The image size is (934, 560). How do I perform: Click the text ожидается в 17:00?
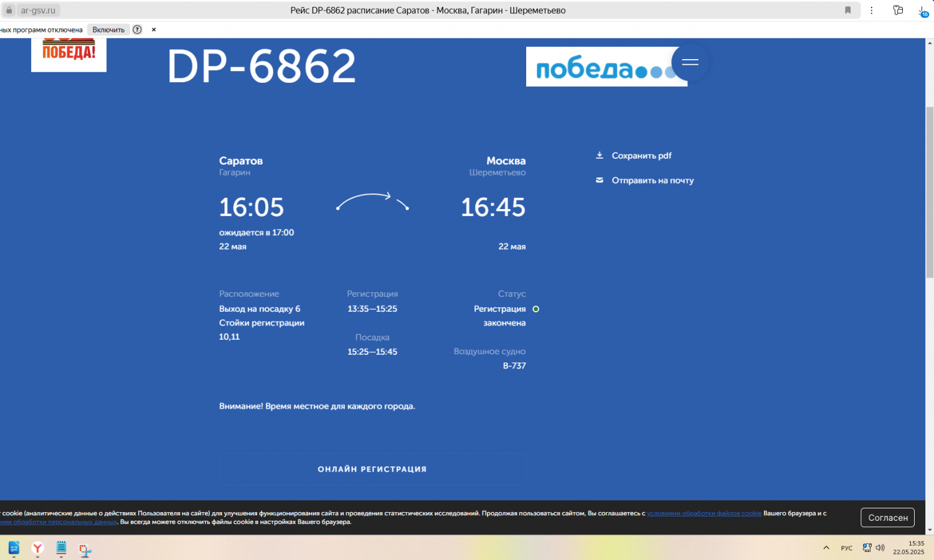click(257, 233)
